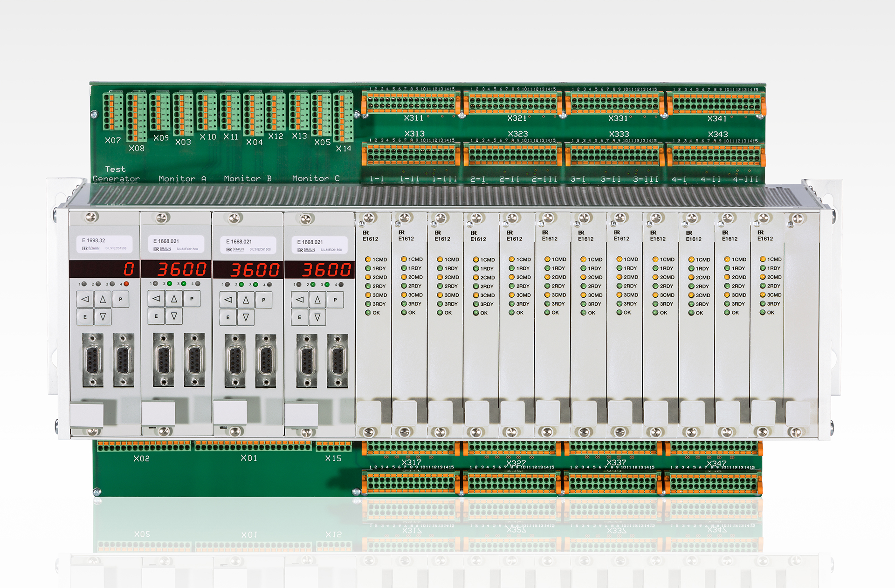Image resolution: width=895 pixels, height=588 pixels.
Task: Click the X341 terminal block label
Action: coord(717,119)
